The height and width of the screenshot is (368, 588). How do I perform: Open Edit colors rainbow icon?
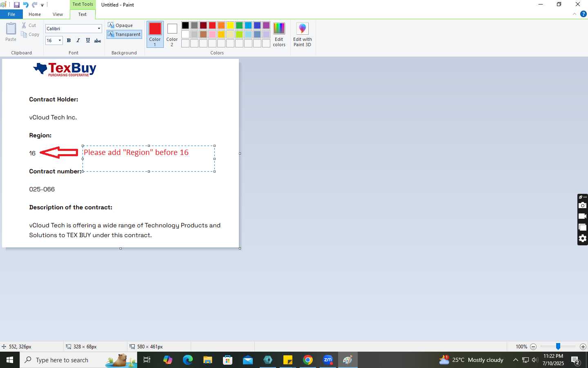tap(279, 29)
